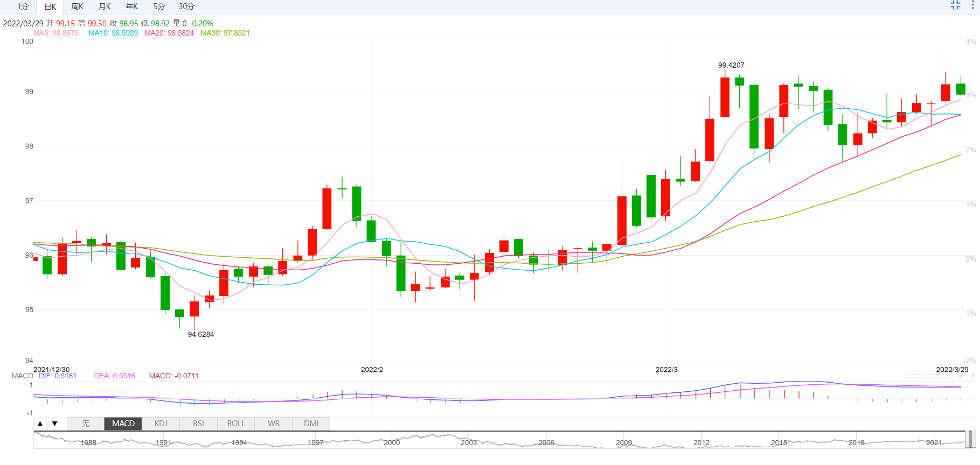This screenshot has height=465, width=980.
Task: Click the 2021/12/30 start date label
Action: (x=52, y=370)
